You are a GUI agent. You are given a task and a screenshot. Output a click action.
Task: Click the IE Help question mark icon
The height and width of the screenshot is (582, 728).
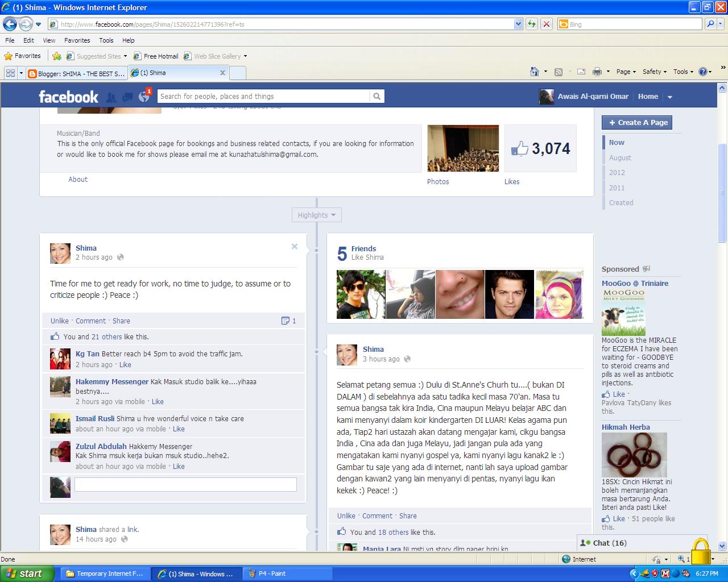(x=703, y=72)
